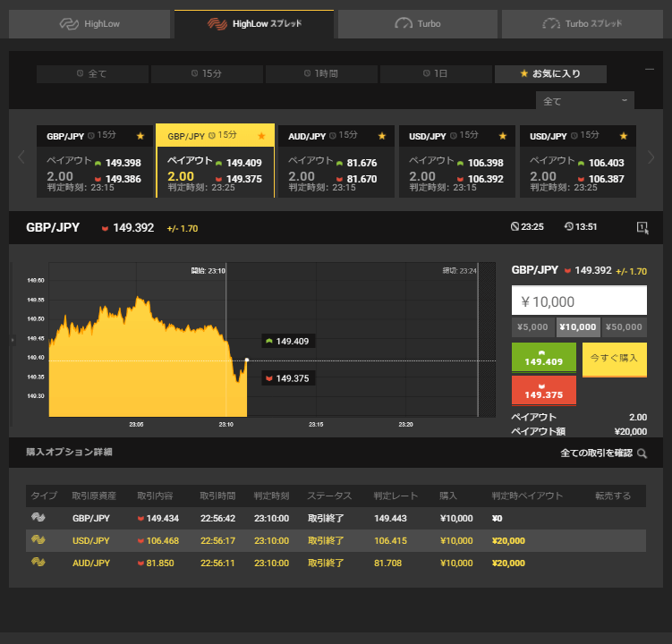This screenshot has height=644, width=672.
Task: Click the USD/JPY trade row type icon
Action: (x=38, y=539)
